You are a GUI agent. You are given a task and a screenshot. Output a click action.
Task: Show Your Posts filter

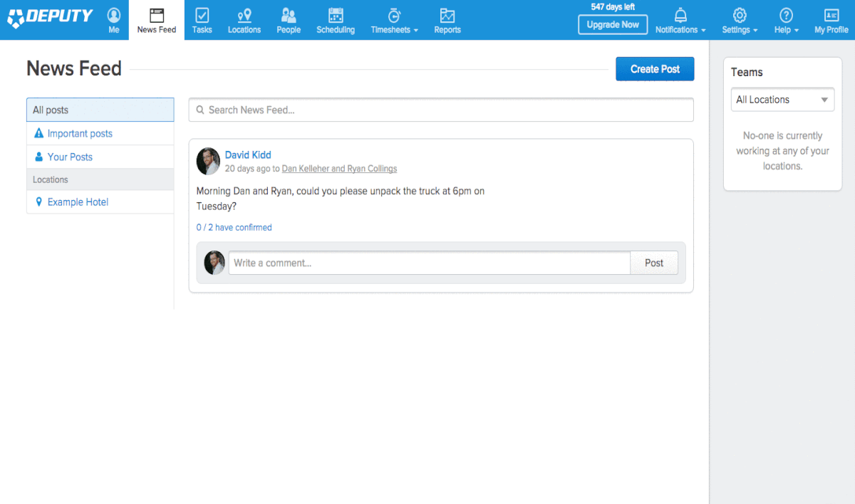(70, 157)
